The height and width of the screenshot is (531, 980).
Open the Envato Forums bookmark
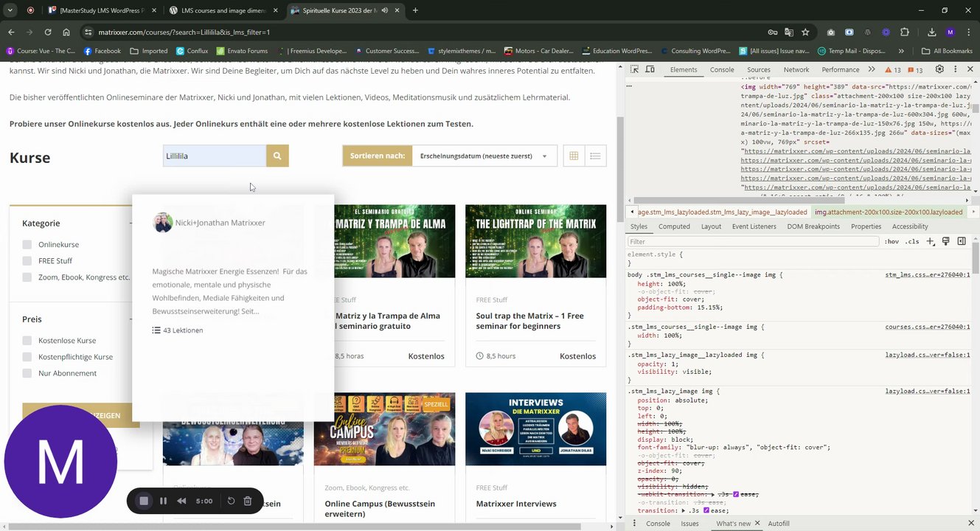pyautogui.click(x=241, y=51)
